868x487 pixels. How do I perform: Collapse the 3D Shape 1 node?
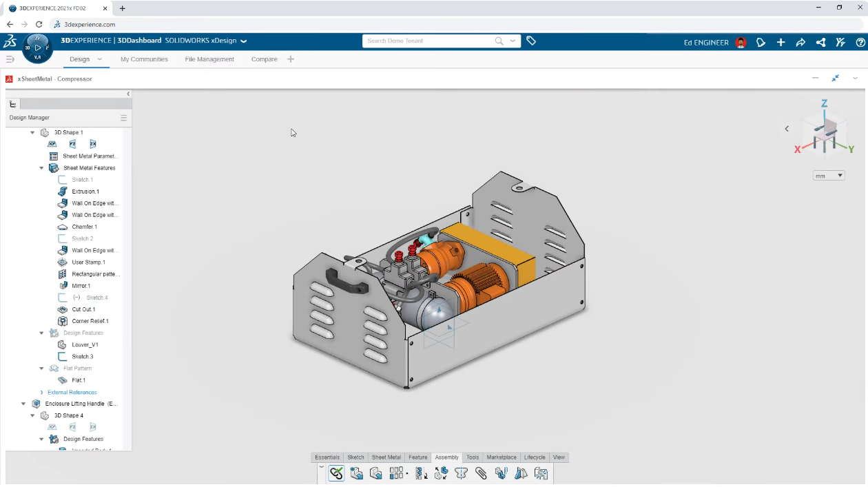click(x=32, y=132)
